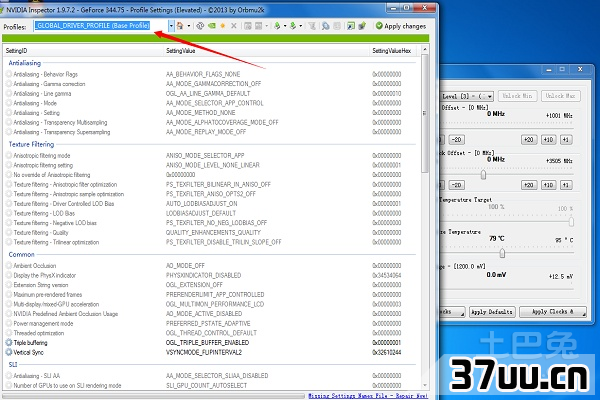Click QUALITY_ENHANCEMENTS_QUALITY value cell
This screenshot has width=600, height=400.
[x=213, y=232]
